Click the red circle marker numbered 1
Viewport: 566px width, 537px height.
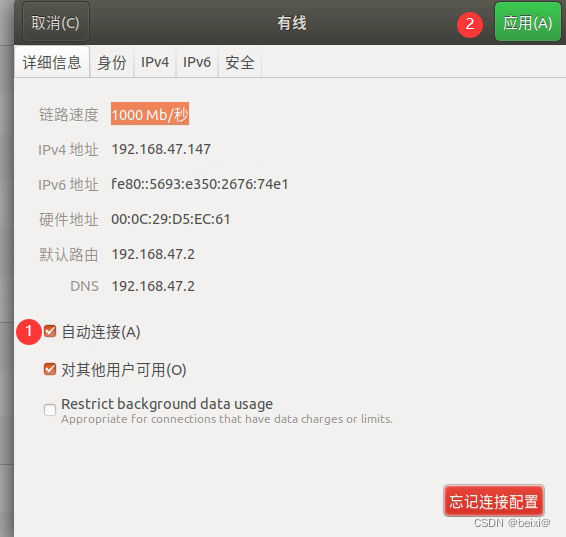coord(29,332)
